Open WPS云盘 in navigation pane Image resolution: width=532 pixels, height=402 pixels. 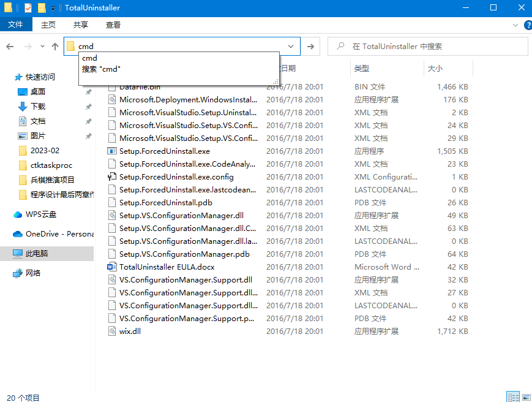[41, 214]
